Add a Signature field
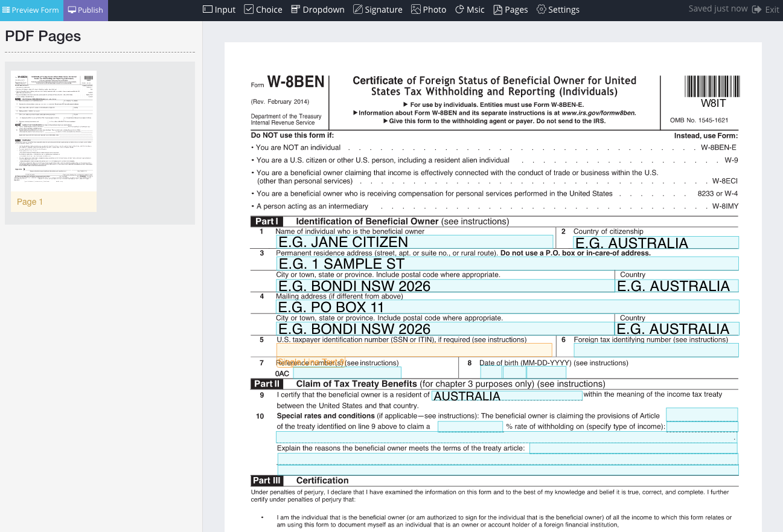Screen dimensions: 783x532 [378, 10]
